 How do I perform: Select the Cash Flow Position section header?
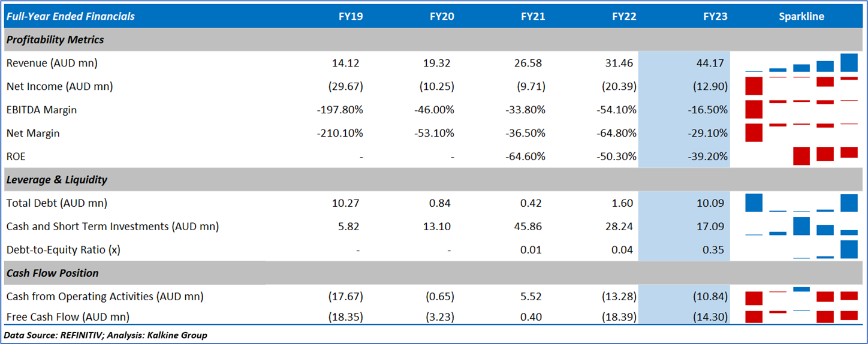pyautogui.click(x=53, y=273)
